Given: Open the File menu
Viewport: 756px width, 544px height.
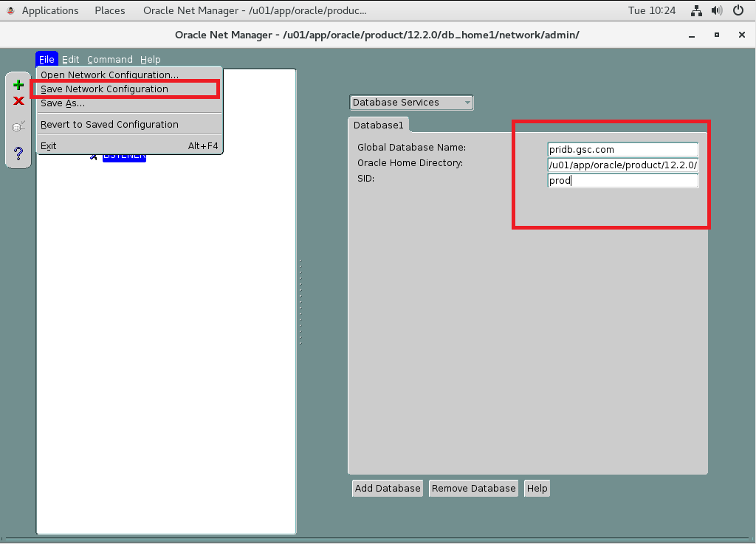Looking at the screenshot, I should (47, 59).
